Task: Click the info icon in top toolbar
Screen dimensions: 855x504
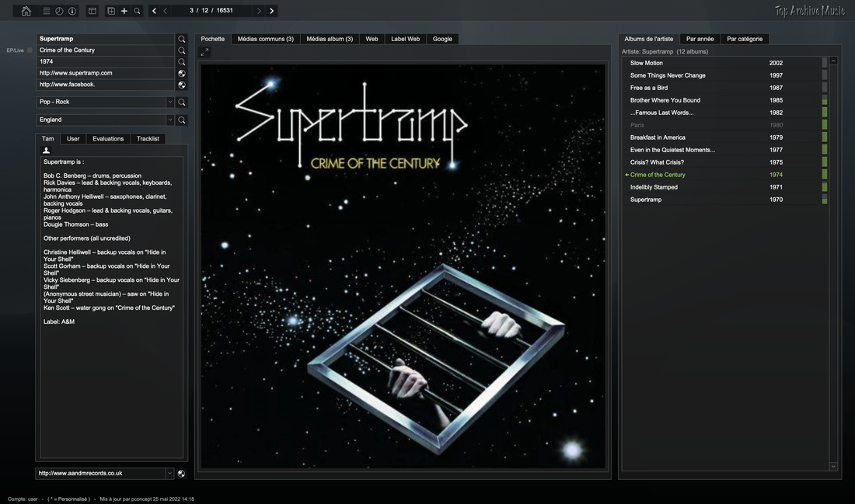Action: [72, 11]
